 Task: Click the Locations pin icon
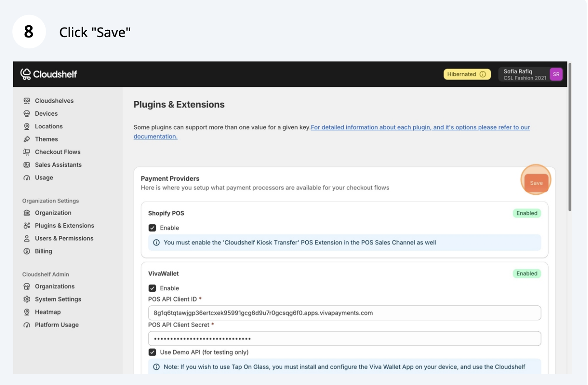tap(27, 127)
